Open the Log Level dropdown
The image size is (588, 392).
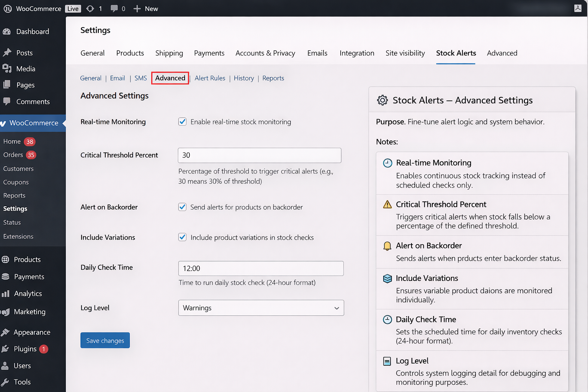(x=261, y=308)
